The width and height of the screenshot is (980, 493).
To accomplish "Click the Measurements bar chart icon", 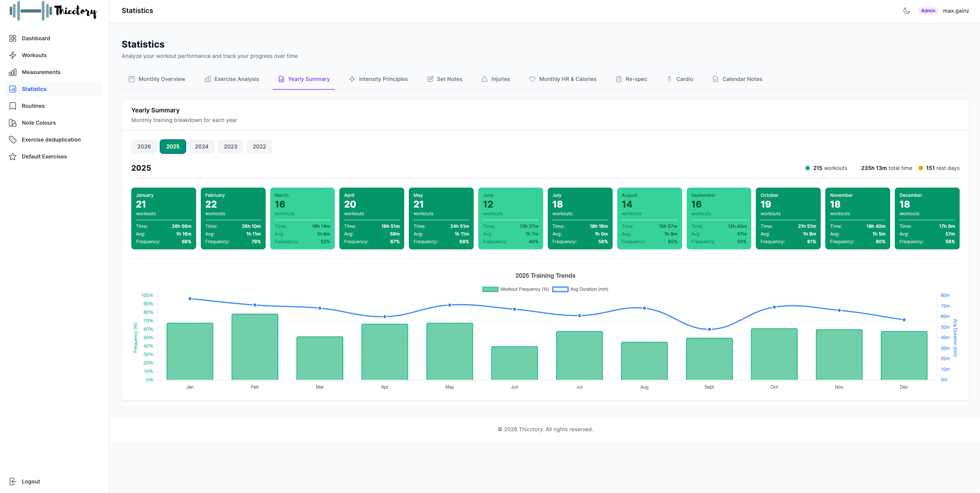I will 13,72.
